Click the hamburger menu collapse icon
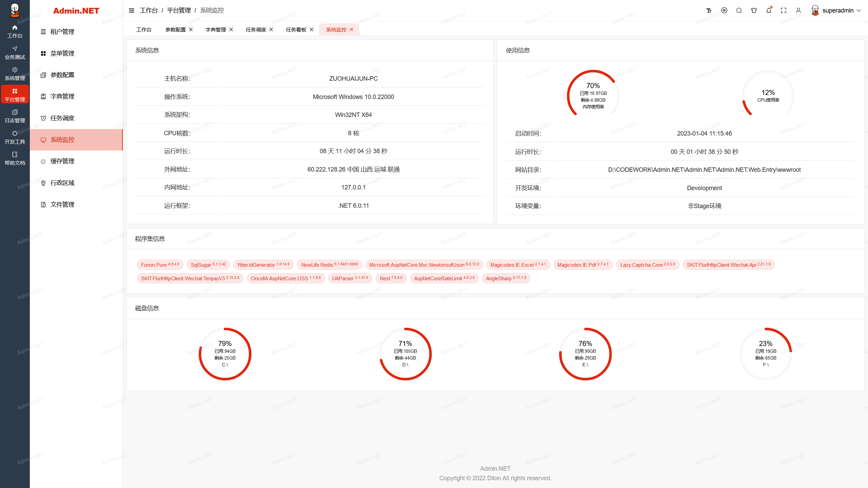This screenshot has height=488, width=868. click(x=132, y=11)
